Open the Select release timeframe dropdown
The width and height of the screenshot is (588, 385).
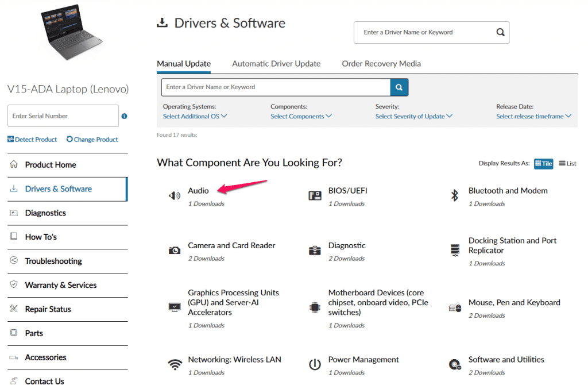pyautogui.click(x=533, y=116)
